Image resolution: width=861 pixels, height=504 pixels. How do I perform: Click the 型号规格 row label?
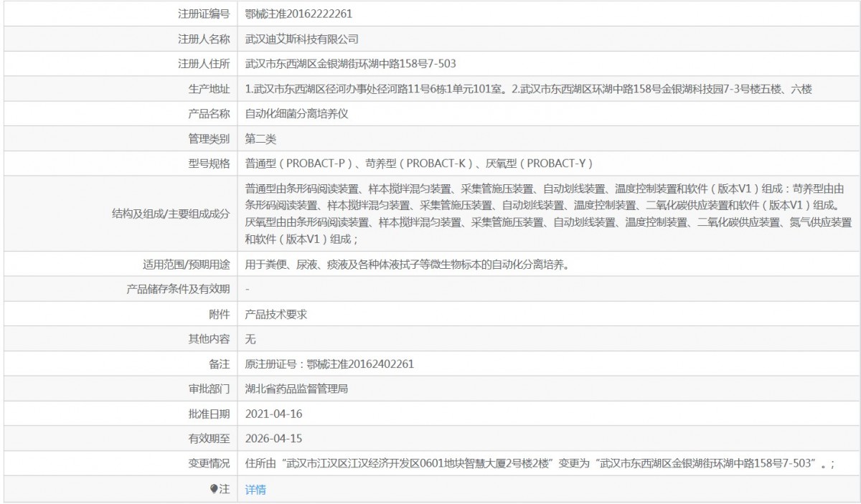pos(209,163)
